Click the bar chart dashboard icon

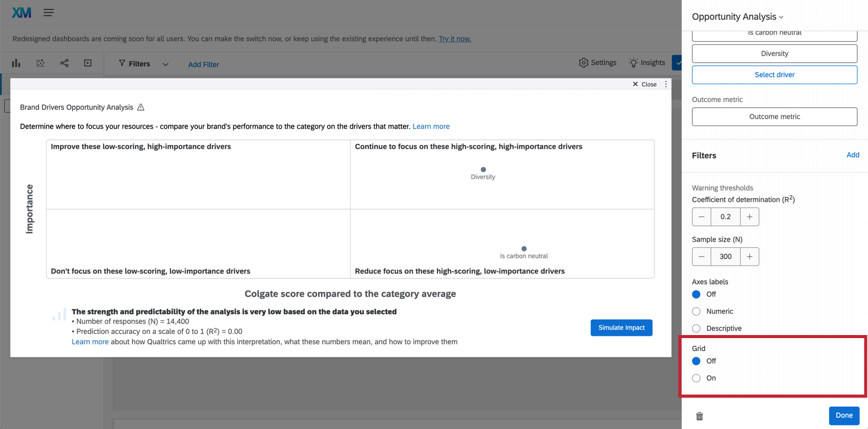16,63
